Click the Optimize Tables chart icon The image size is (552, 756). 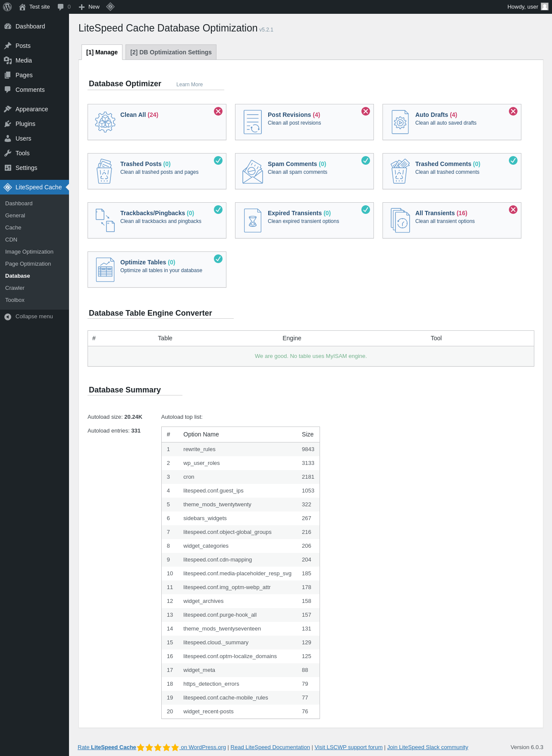(105, 270)
